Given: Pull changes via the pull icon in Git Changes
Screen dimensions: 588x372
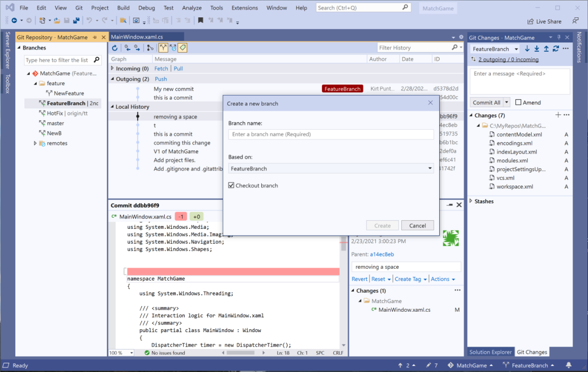Looking at the screenshot, I should (537, 48).
